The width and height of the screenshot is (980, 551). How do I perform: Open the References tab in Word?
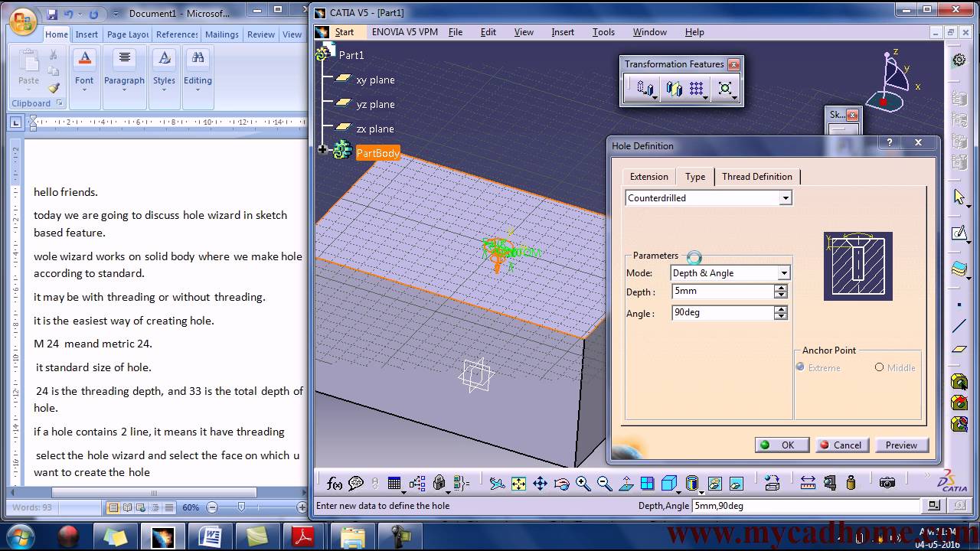pyautogui.click(x=177, y=34)
